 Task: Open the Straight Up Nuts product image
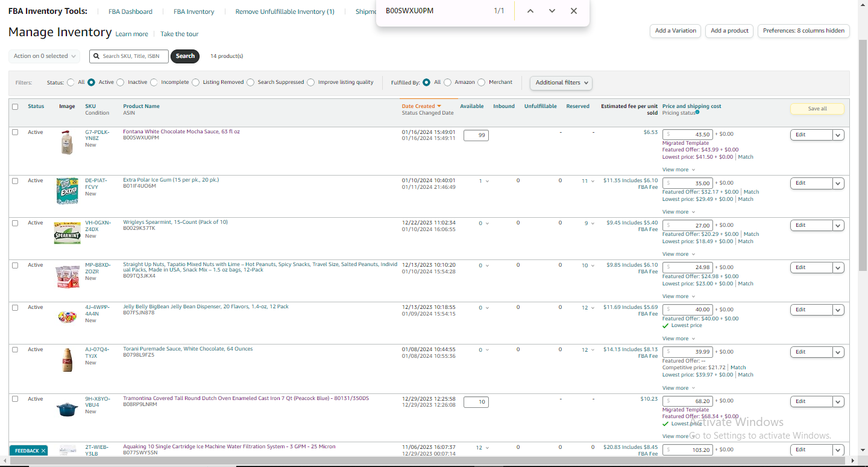pos(67,276)
